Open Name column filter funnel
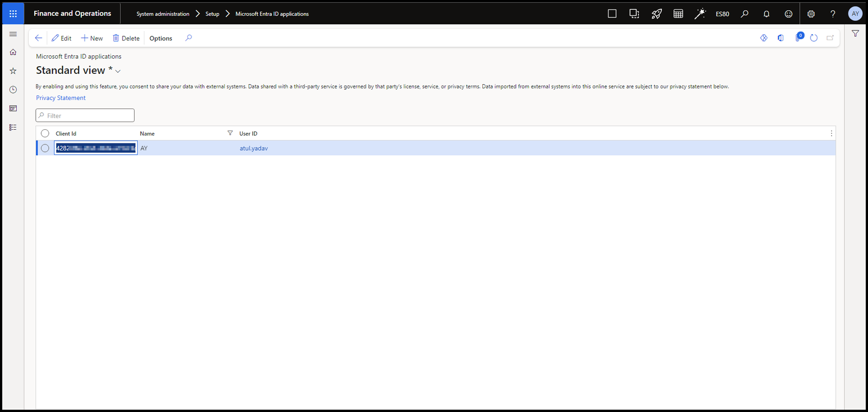Viewport: 868px width, 412px height. pos(230,133)
